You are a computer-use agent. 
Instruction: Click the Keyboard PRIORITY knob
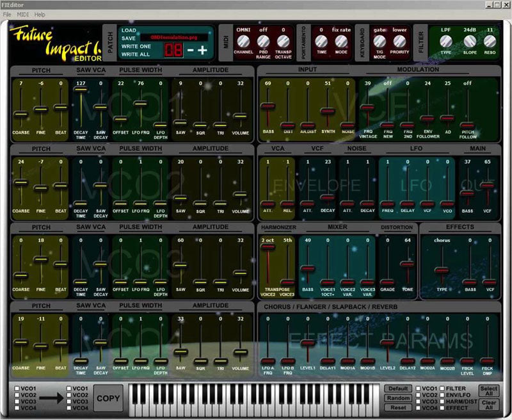[x=399, y=42]
